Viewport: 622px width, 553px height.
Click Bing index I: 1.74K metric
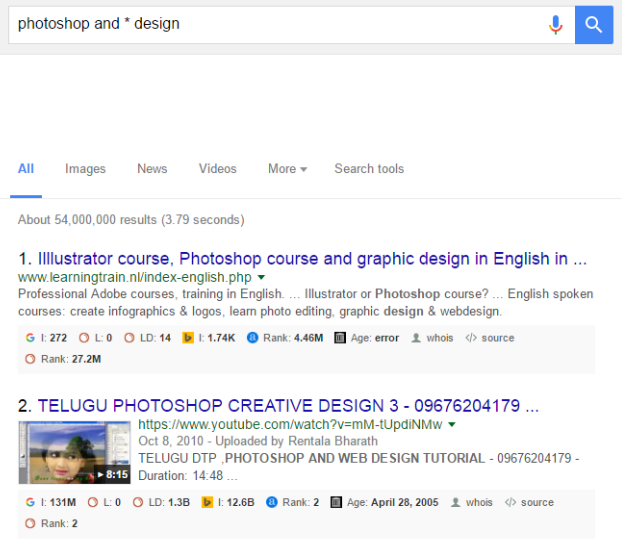[209, 338]
